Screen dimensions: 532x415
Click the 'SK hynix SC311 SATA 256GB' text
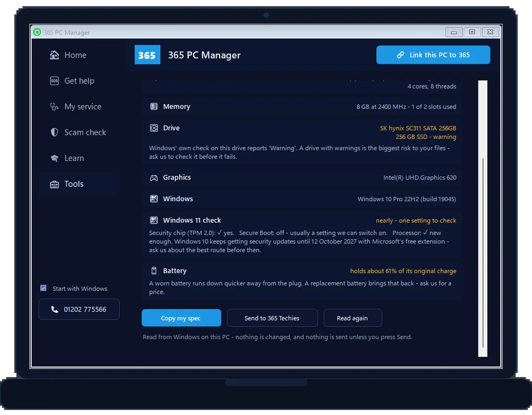tap(418, 128)
